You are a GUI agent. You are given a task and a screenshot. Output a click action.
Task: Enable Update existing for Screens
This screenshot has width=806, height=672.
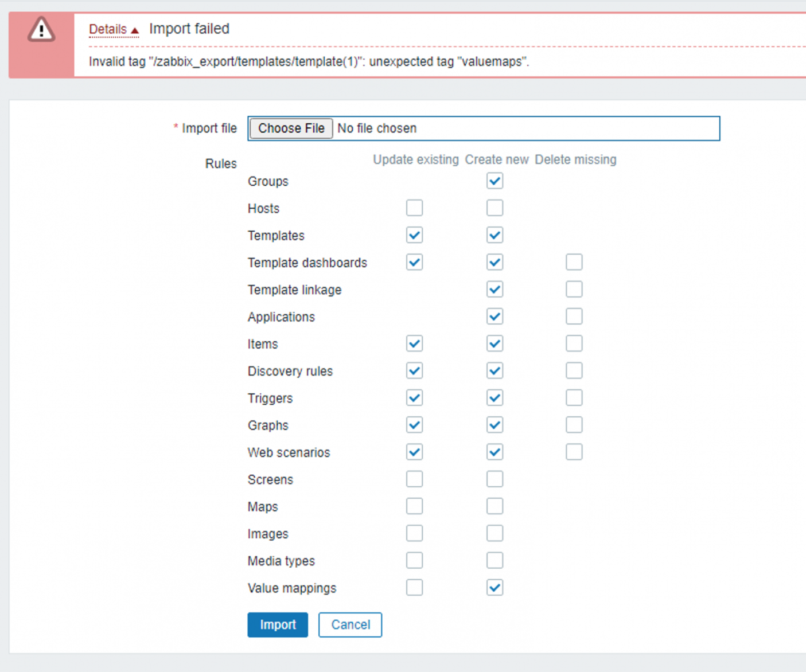[x=414, y=479]
